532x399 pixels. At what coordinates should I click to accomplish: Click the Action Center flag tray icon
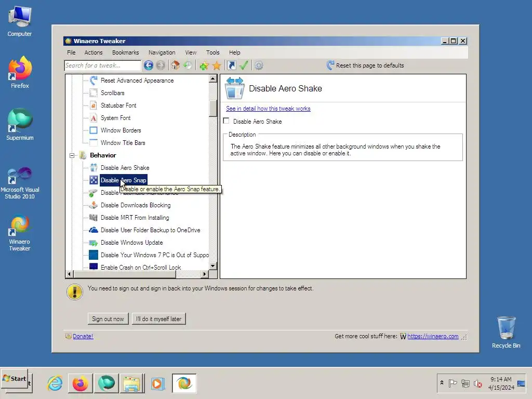point(453,383)
